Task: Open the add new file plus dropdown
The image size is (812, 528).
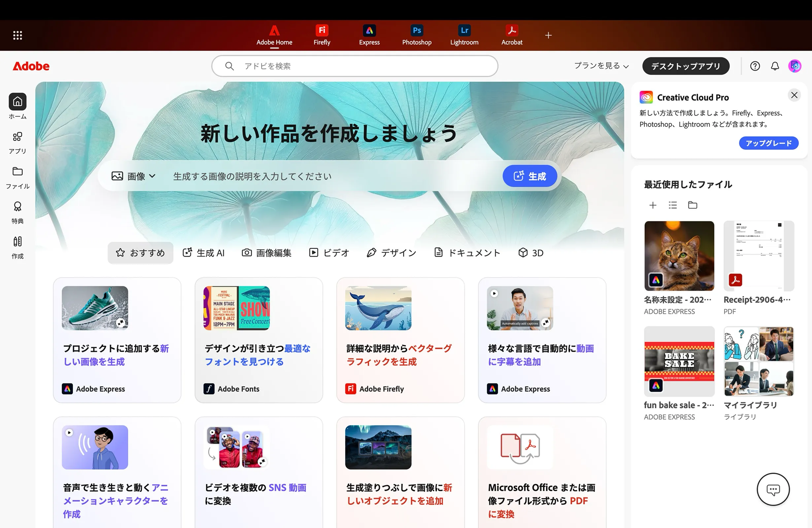Action: point(653,205)
